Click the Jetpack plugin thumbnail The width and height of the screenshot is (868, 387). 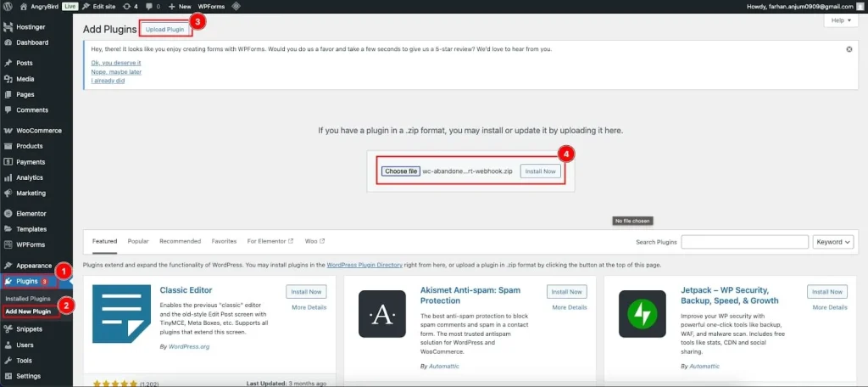click(643, 314)
